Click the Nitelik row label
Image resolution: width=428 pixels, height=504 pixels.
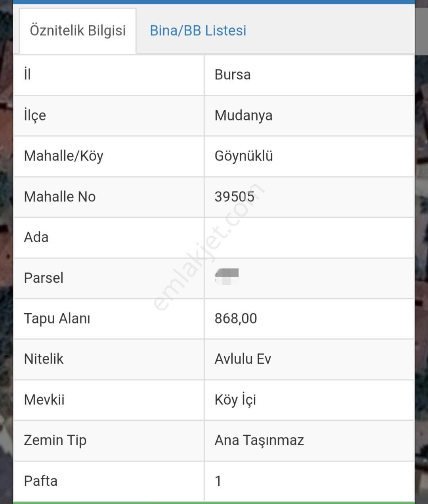pos(44,359)
